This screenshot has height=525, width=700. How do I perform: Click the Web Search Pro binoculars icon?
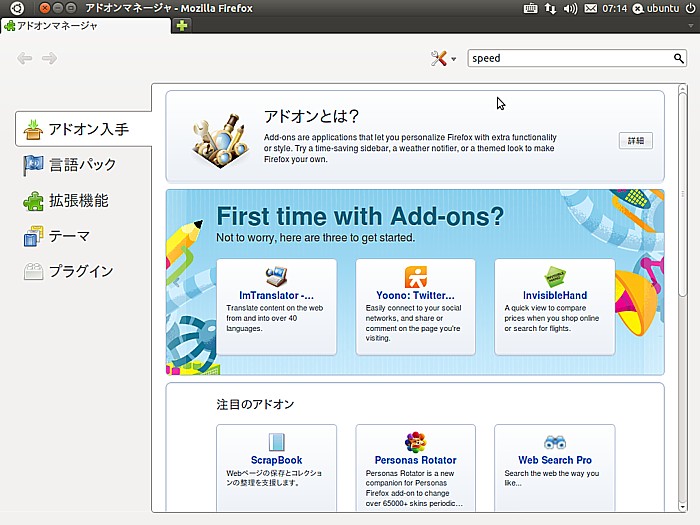pyautogui.click(x=555, y=442)
